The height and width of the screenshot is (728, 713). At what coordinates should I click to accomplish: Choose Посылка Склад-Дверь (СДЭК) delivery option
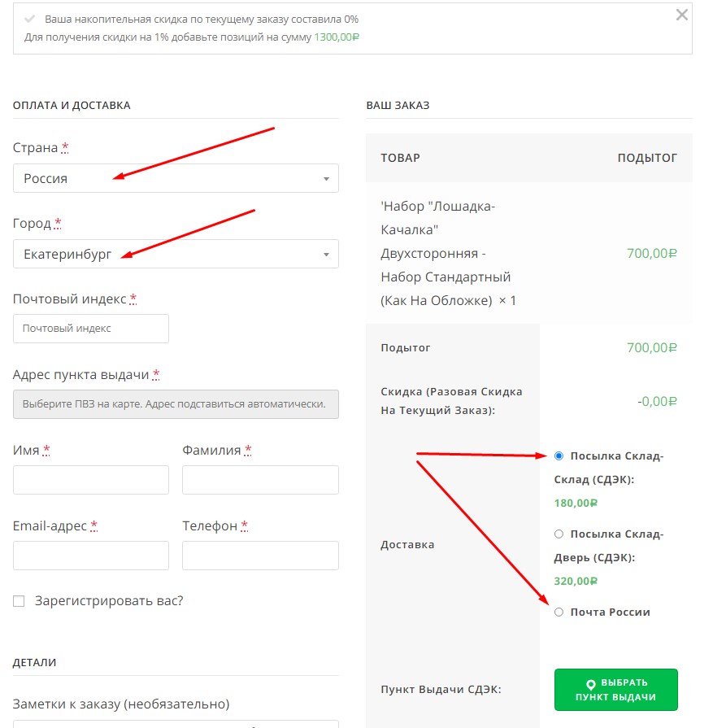(559, 534)
